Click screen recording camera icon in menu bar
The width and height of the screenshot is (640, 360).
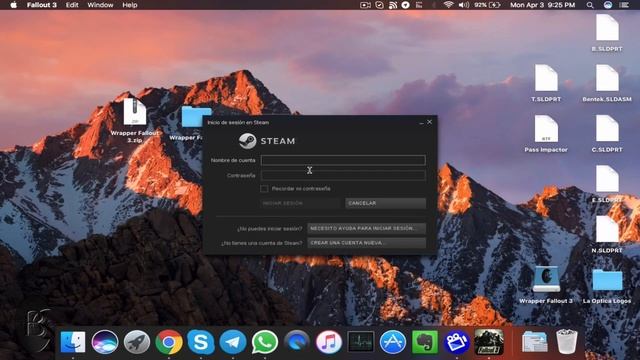365,5
